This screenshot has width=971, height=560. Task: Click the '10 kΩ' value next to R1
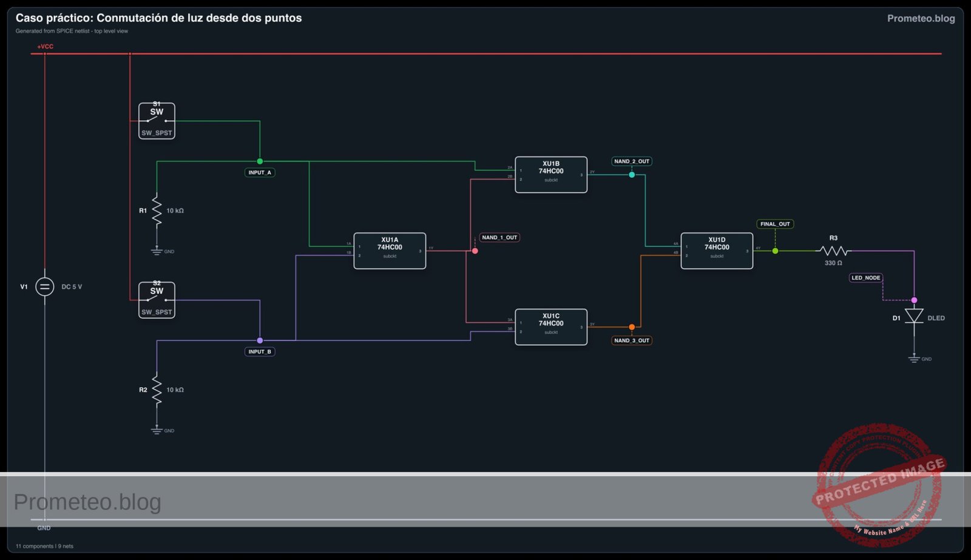coord(175,211)
